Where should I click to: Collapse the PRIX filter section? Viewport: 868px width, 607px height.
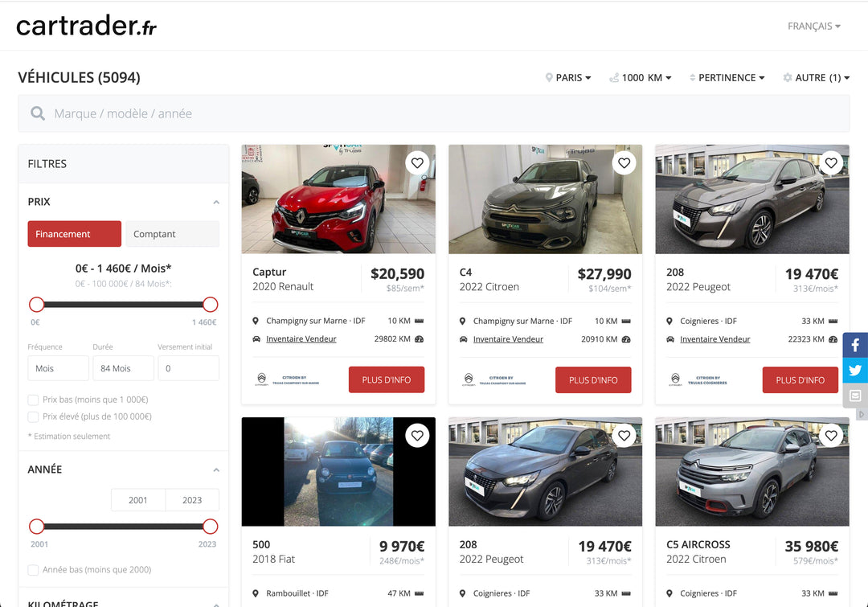pos(216,202)
